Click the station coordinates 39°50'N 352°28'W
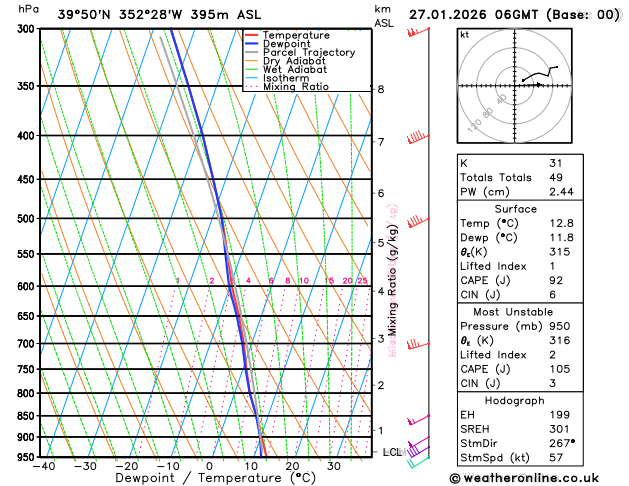629x486 pixels. (120, 15)
